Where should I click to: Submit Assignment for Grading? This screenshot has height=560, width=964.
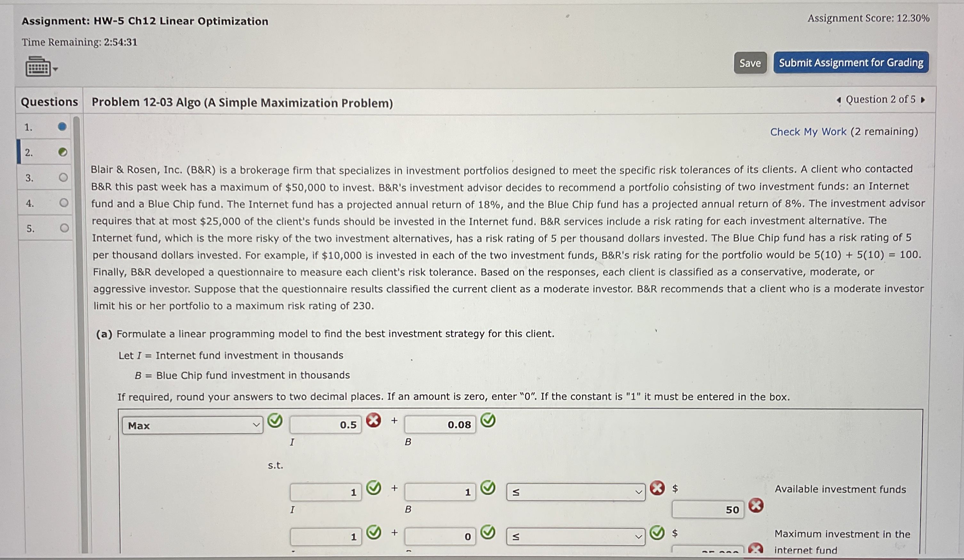[851, 62]
